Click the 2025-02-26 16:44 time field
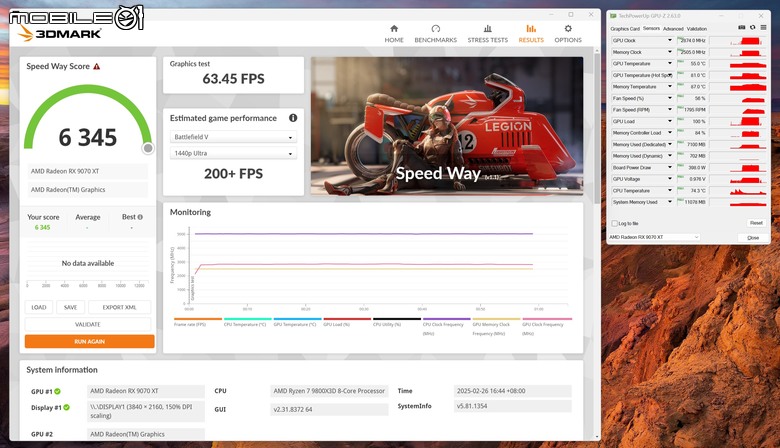Image resolution: width=780 pixels, height=448 pixels. pos(512,391)
